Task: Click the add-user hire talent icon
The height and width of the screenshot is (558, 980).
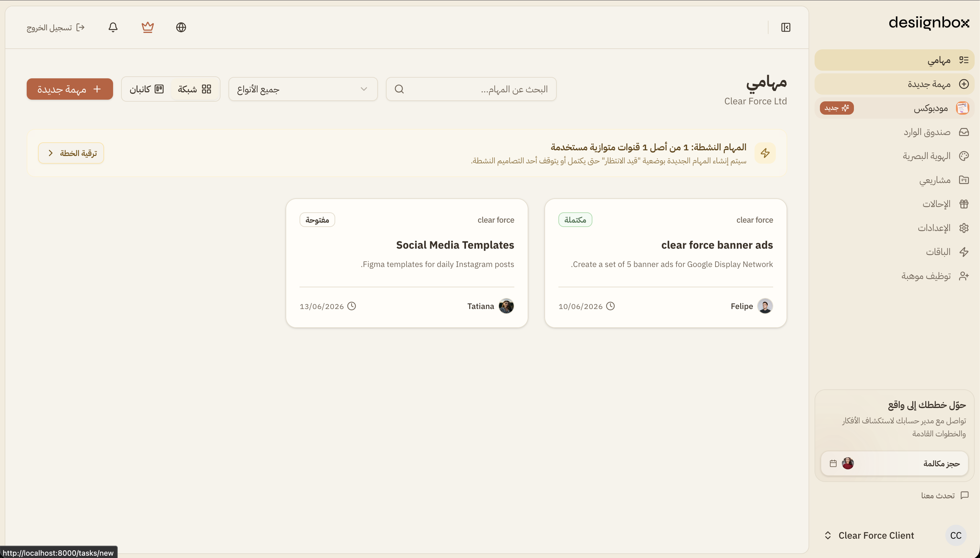Action: pyautogui.click(x=964, y=276)
